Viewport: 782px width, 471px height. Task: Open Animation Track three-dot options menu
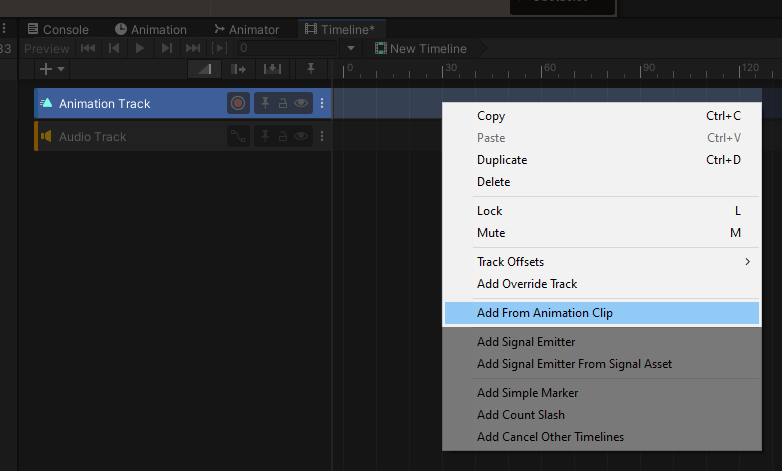322,103
